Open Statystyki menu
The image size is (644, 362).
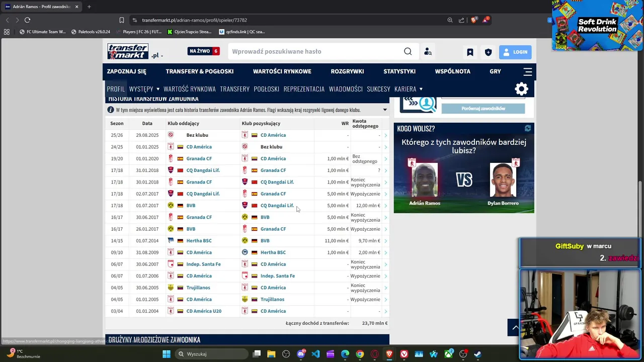click(399, 71)
